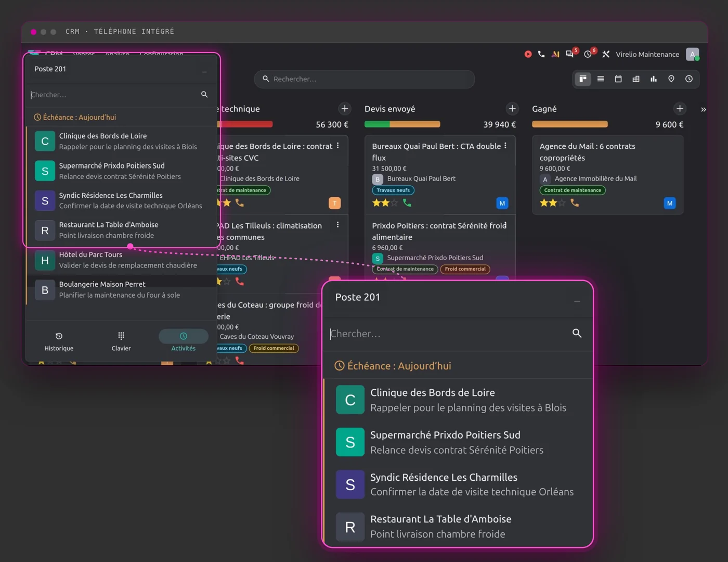This screenshot has width=728, height=562.
Task: Click green phone icon on Bureaux Quai Paul Bert card
Action: pyautogui.click(x=407, y=203)
